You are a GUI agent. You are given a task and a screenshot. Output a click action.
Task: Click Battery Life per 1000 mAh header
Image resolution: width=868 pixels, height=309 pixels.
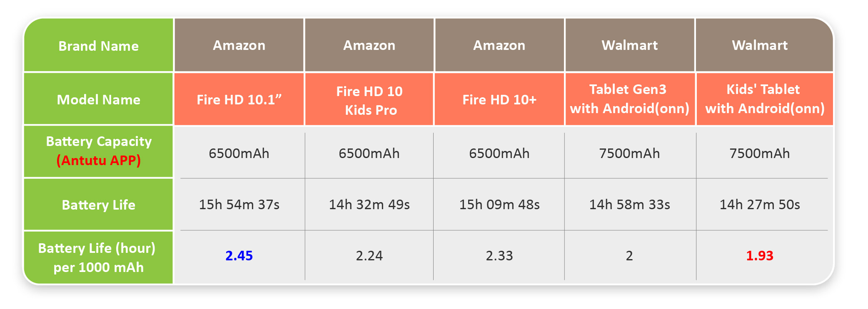(99, 257)
